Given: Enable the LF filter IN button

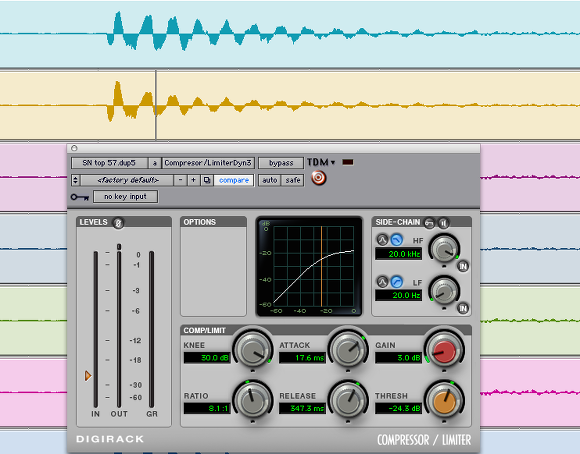Looking at the screenshot, I should click(463, 308).
